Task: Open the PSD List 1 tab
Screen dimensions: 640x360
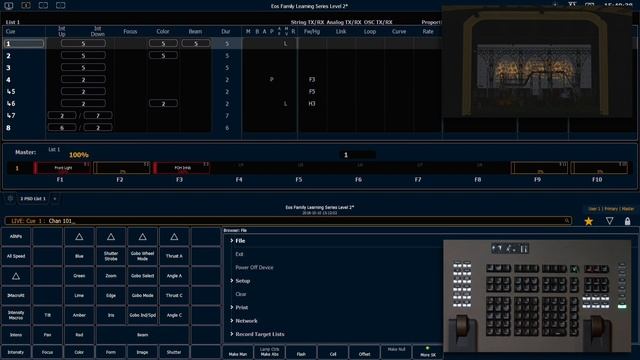Action: click(x=33, y=199)
